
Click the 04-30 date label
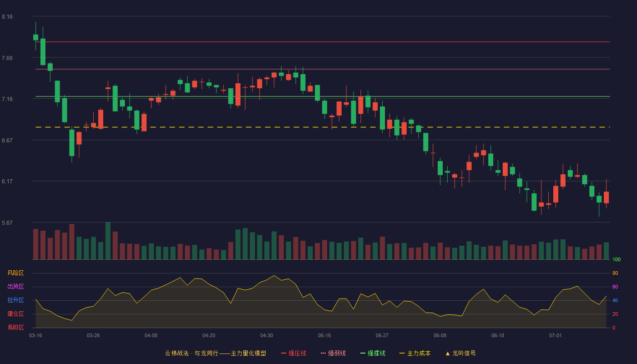[267, 335]
